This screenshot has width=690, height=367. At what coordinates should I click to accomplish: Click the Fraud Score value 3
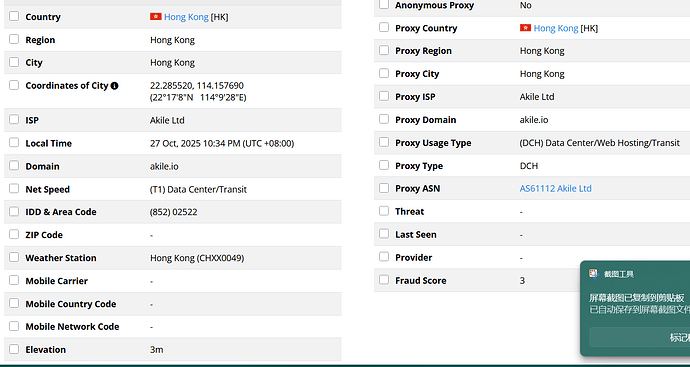coord(522,281)
